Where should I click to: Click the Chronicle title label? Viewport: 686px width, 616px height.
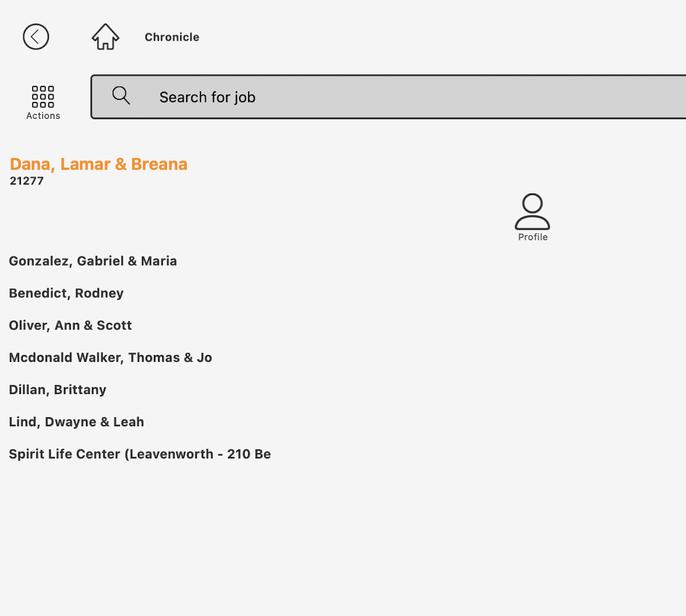[x=172, y=37]
